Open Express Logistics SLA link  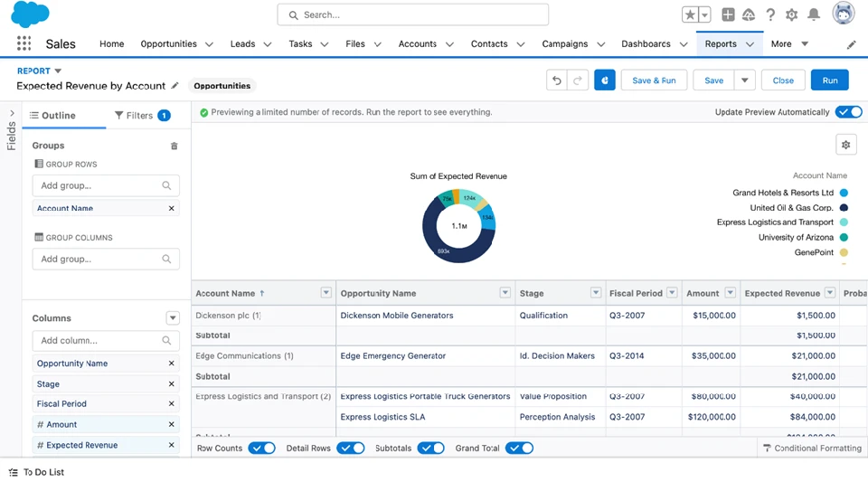(x=382, y=417)
